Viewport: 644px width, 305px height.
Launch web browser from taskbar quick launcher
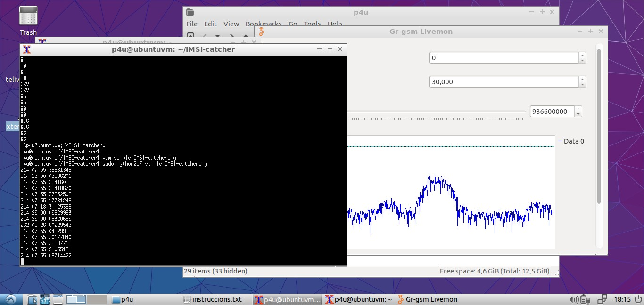[45, 299]
